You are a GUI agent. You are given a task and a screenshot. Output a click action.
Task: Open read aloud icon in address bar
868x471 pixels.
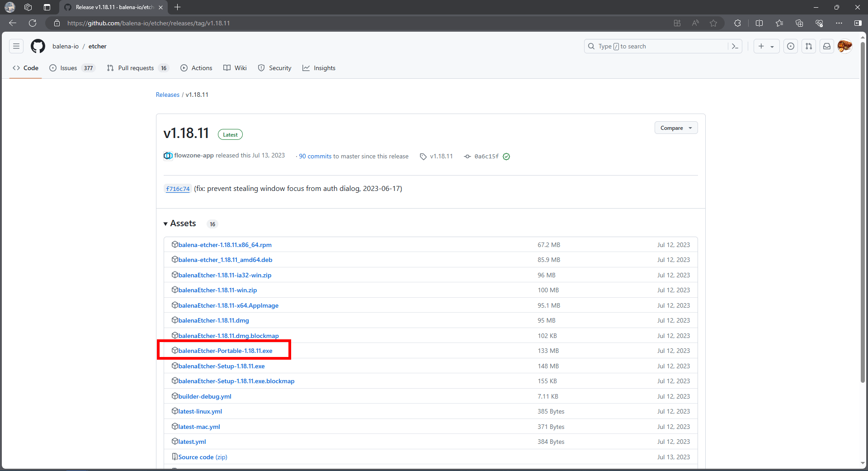[695, 23]
